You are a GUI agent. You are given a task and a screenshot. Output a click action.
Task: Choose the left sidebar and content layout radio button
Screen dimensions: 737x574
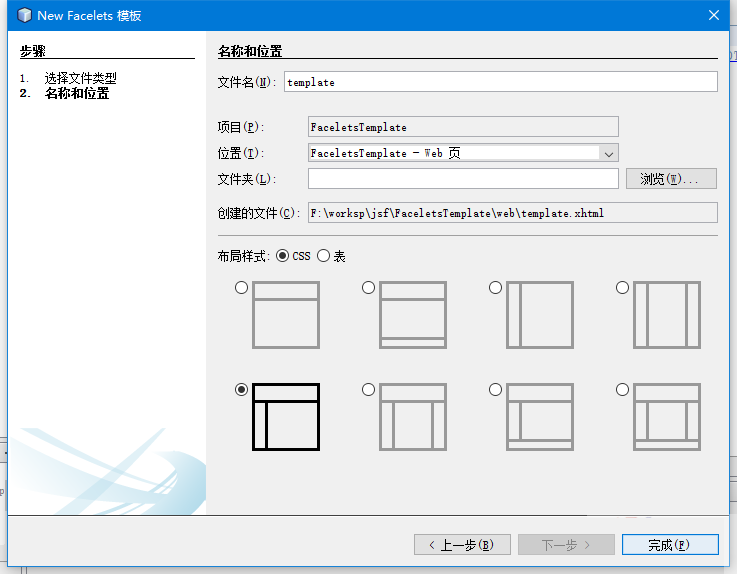(495, 288)
